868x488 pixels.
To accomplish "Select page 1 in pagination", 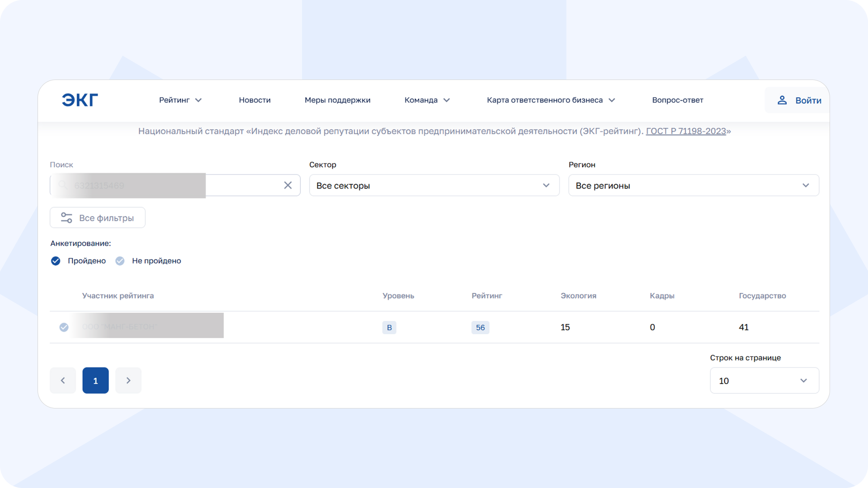I will [x=95, y=380].
